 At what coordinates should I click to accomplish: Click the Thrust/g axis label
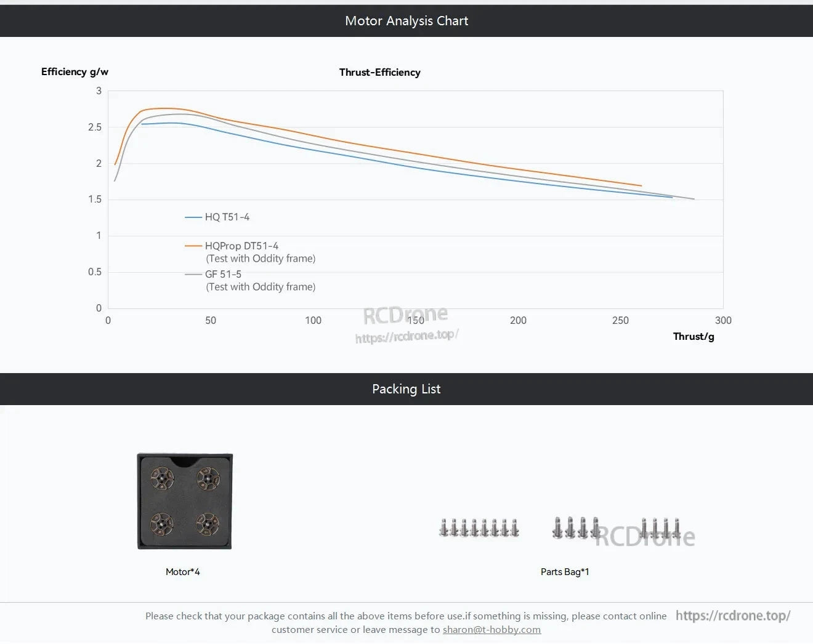pyautogui.click(x=693, y=336)
